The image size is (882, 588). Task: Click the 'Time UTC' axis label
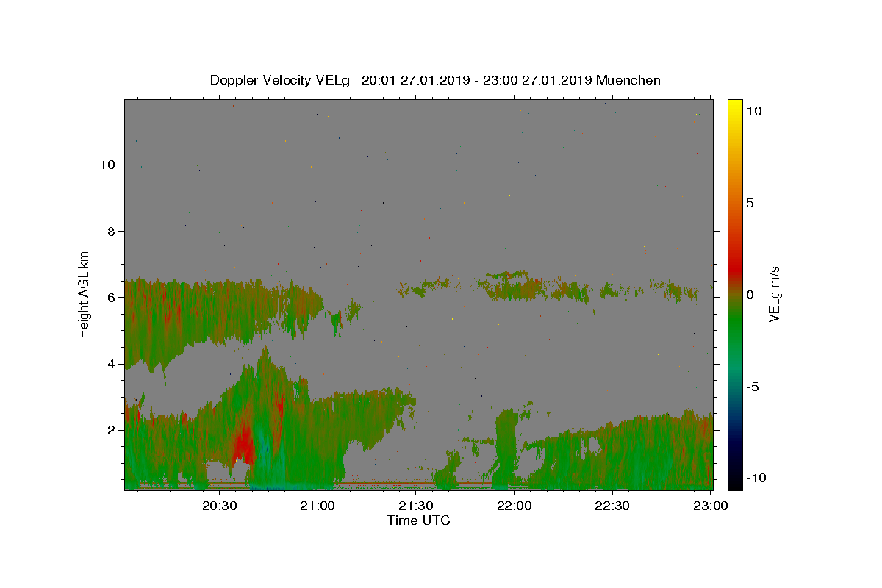pos(418,520)
